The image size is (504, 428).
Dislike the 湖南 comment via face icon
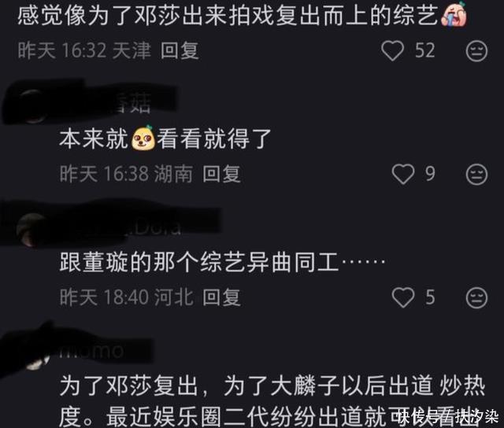[x=476, y=175]
